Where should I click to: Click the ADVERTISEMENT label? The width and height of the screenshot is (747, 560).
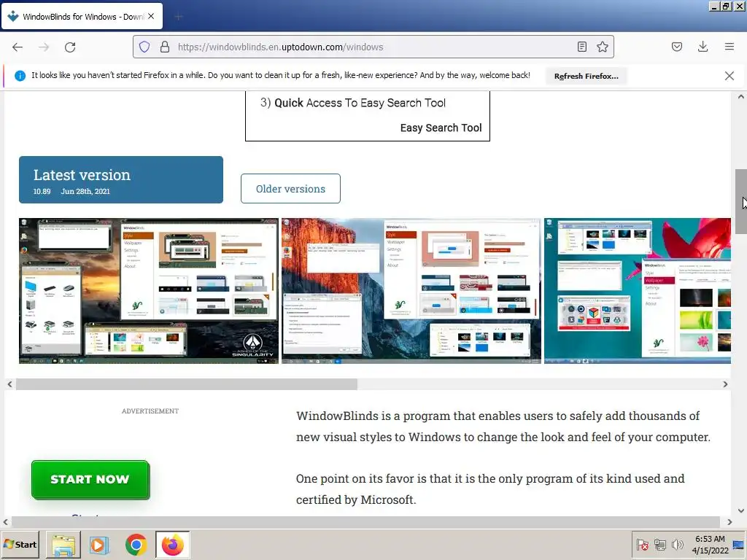click(150, 411)
